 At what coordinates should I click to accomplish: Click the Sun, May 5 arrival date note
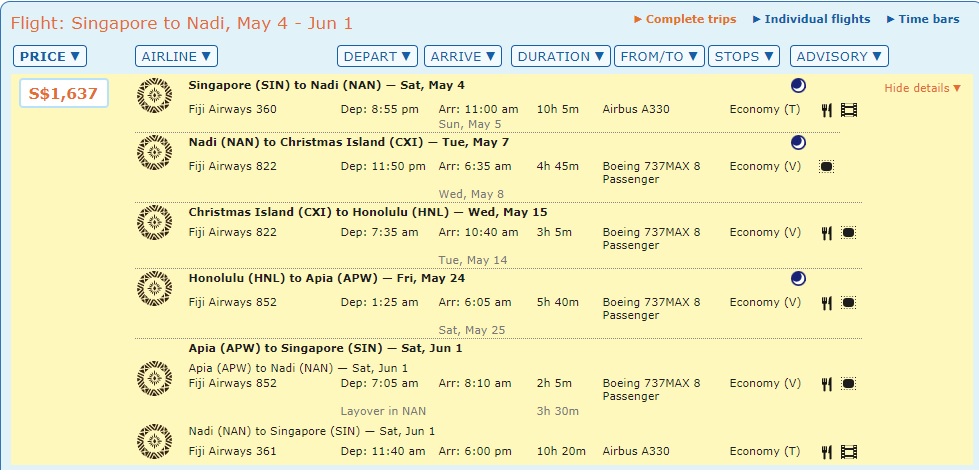coord(470,124)
